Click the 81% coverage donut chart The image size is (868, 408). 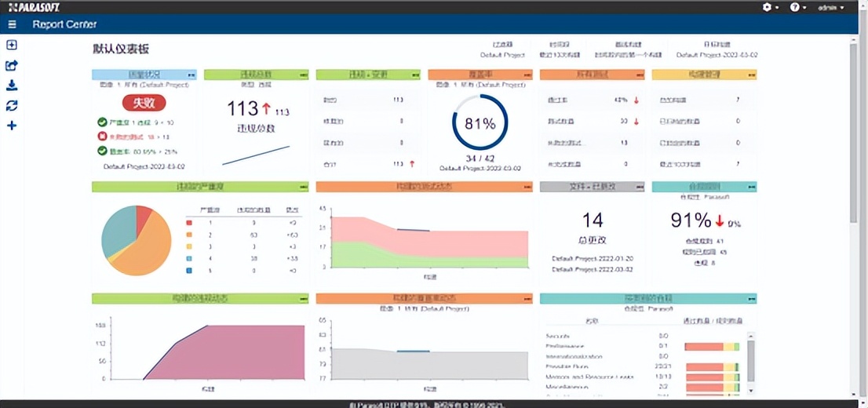[x=480, y=123]
